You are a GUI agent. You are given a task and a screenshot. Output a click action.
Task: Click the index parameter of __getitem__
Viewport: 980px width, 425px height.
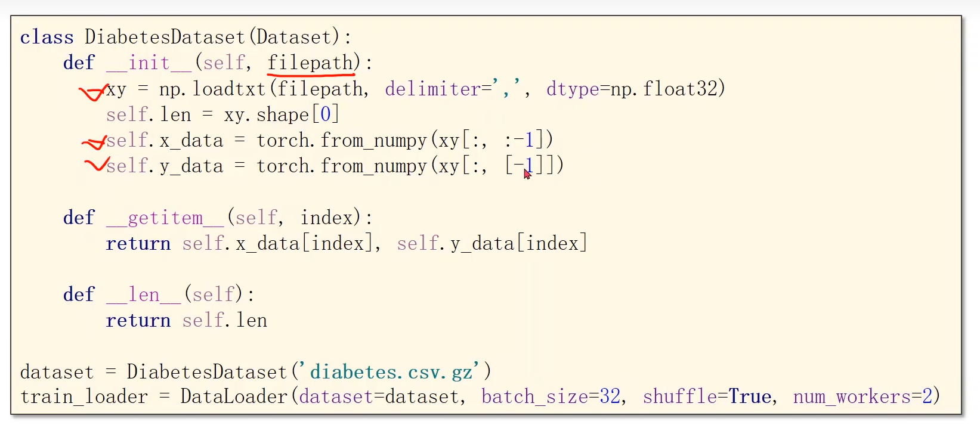(x=326, y=218)
